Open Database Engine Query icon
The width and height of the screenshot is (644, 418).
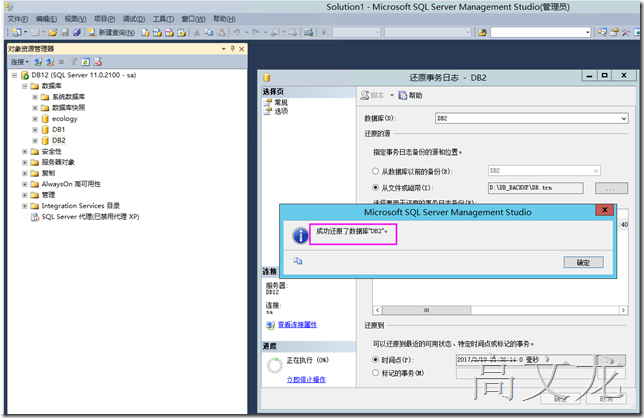click(145, 32)
